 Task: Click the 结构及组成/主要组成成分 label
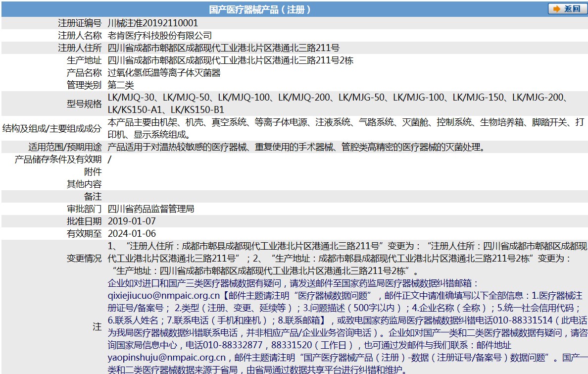pos(52,128)
